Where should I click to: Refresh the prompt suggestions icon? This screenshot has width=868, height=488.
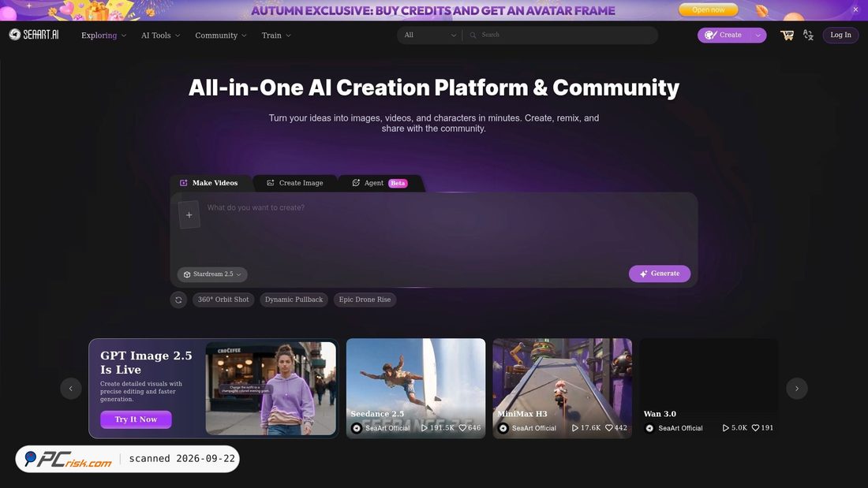coord(178,300)
